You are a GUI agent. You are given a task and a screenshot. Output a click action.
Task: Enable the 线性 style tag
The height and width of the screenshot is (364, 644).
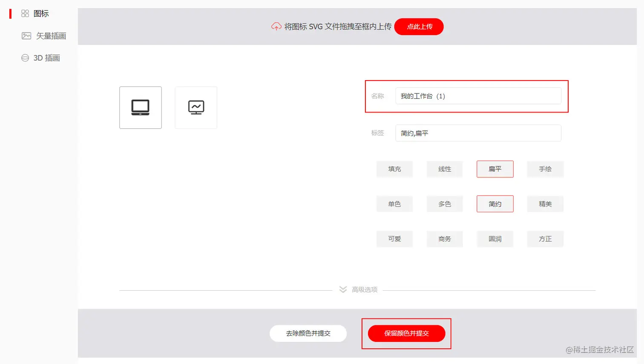click(x=445, y=169)
